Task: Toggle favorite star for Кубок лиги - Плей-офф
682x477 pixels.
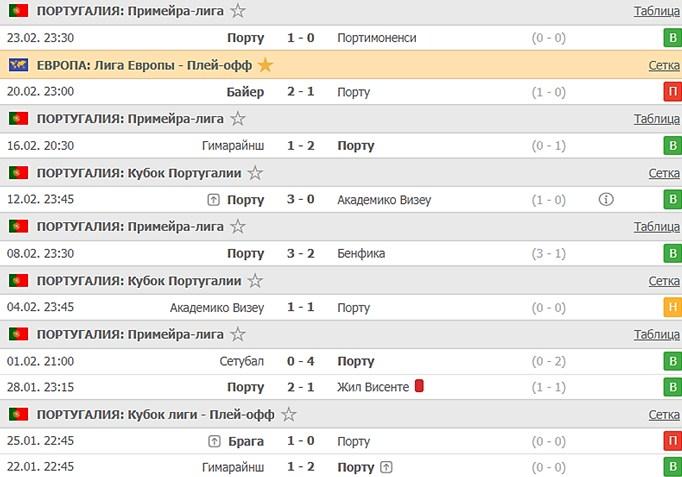Action: 289,414
